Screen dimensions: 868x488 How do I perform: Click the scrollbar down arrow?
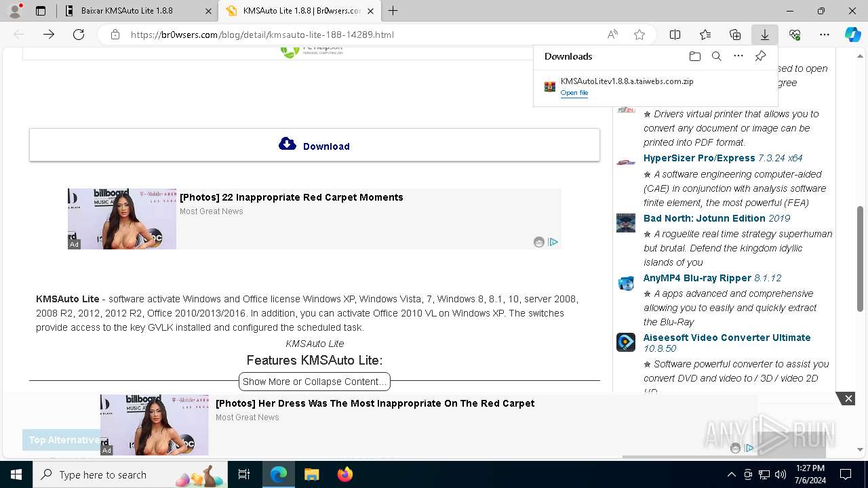click(861, 449)
